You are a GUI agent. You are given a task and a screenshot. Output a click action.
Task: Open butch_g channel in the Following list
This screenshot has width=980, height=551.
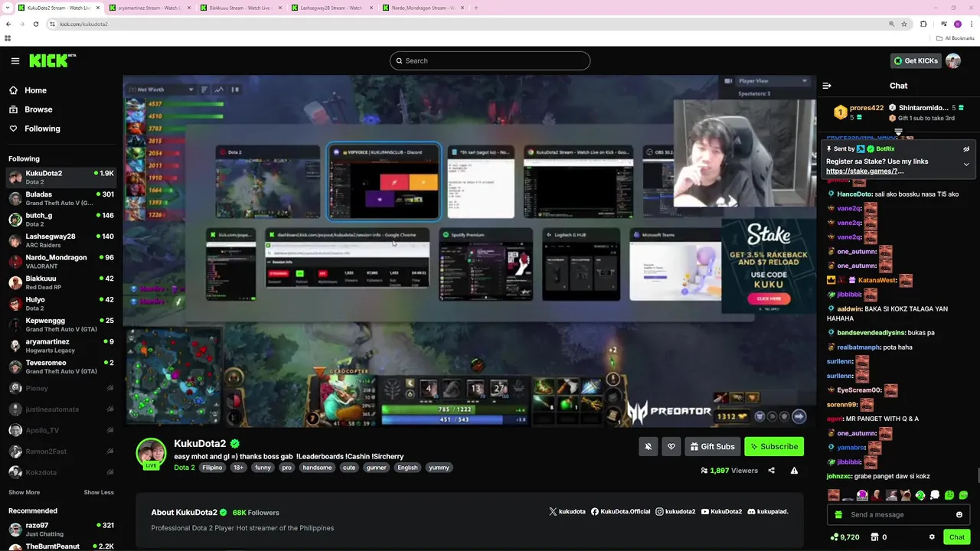pos(61,219)
